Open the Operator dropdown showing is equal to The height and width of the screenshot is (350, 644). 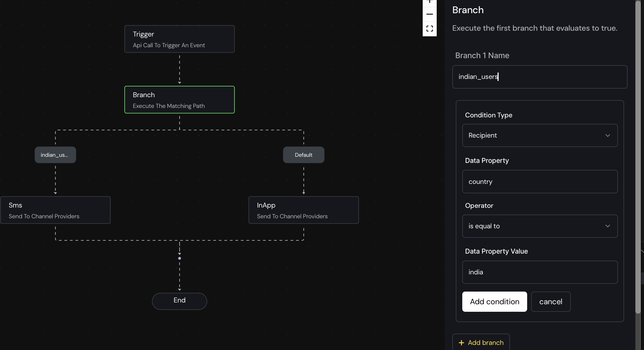[x=540, y=226]
